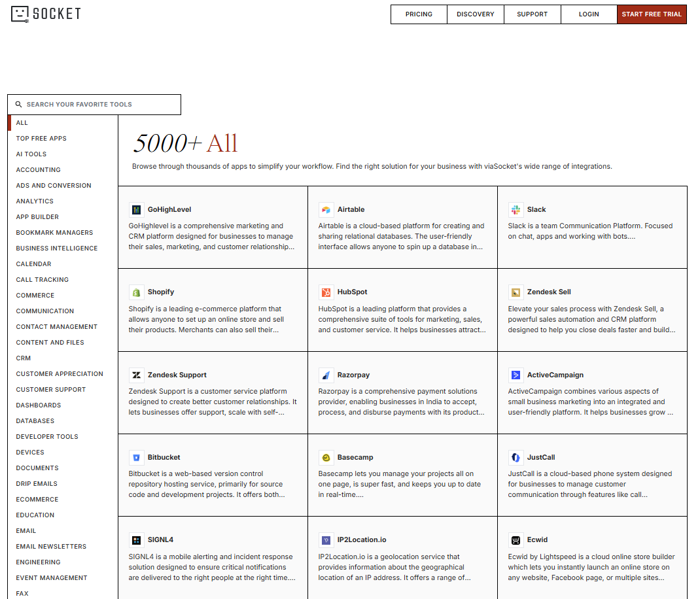Open the Airtable app title

pos(351,210)
